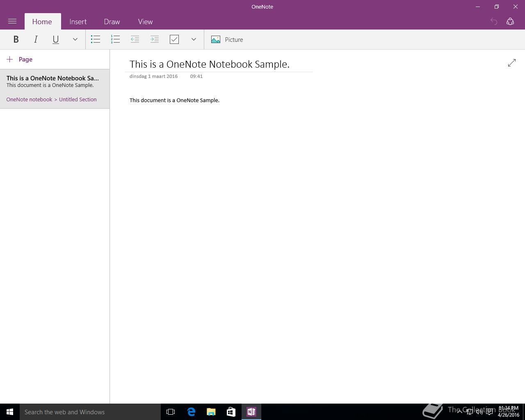Image resolution: width=525 pixels, height=420 pixels.
Task: Minimize the OneNote window
Action: pos(478,7)
